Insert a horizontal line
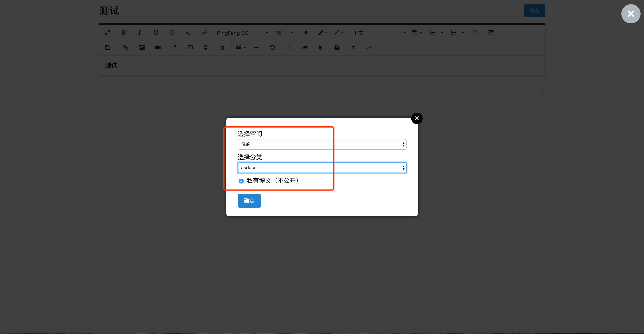Screen dimensions: 644x334 [x=256, y=47]
